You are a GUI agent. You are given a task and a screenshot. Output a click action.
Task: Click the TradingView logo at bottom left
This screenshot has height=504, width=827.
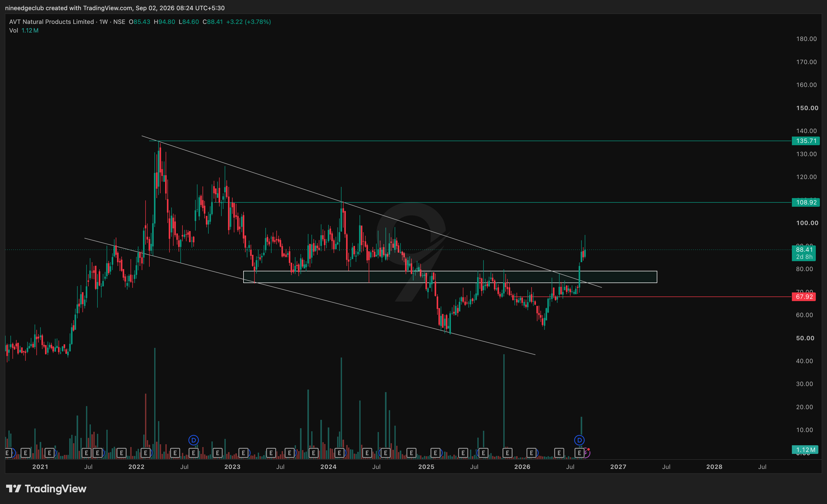pos(46,488)
